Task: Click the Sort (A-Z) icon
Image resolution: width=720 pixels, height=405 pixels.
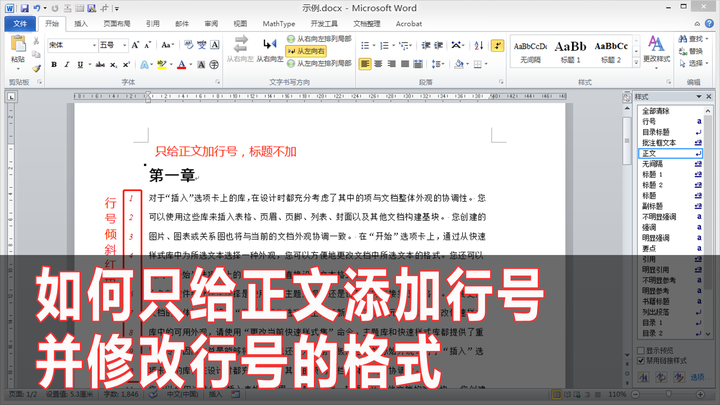Action: pyautogui.click(x=479, y=45)
